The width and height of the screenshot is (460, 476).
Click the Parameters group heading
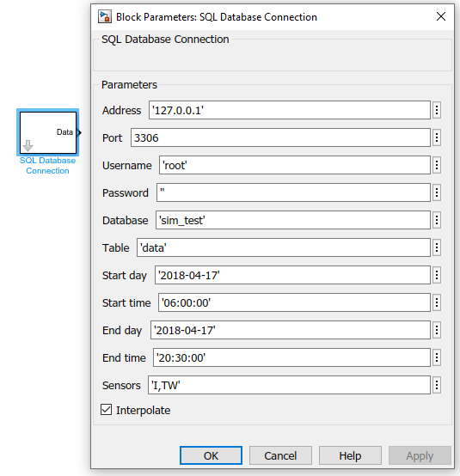(x=129, y=85)
